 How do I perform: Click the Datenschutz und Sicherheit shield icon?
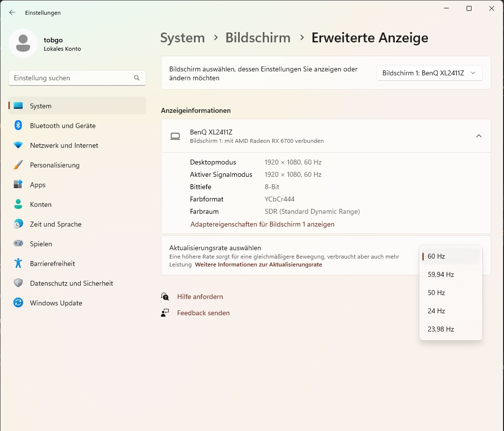point(18,283)
